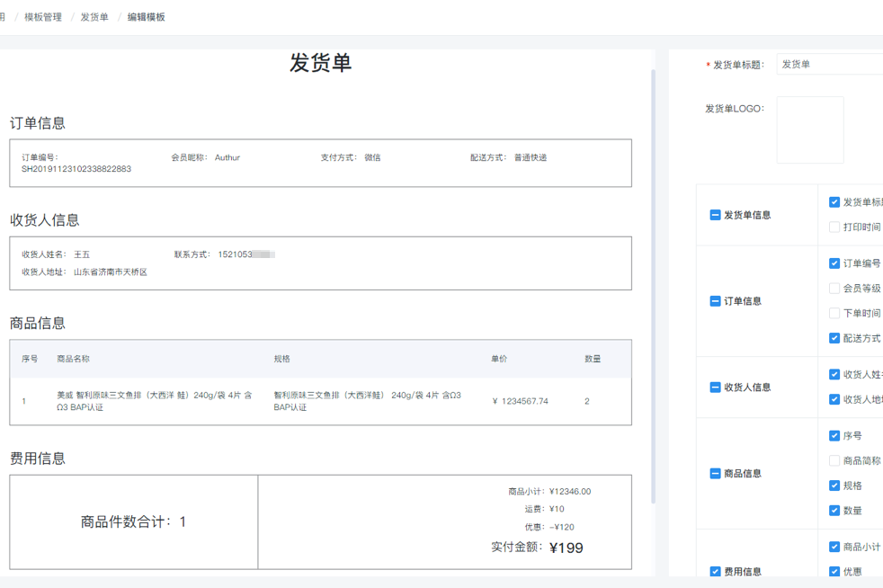Screen dimensions: 883x588
Task: Uncheck the 商品小计 checkbox
Action: point(834,547)
